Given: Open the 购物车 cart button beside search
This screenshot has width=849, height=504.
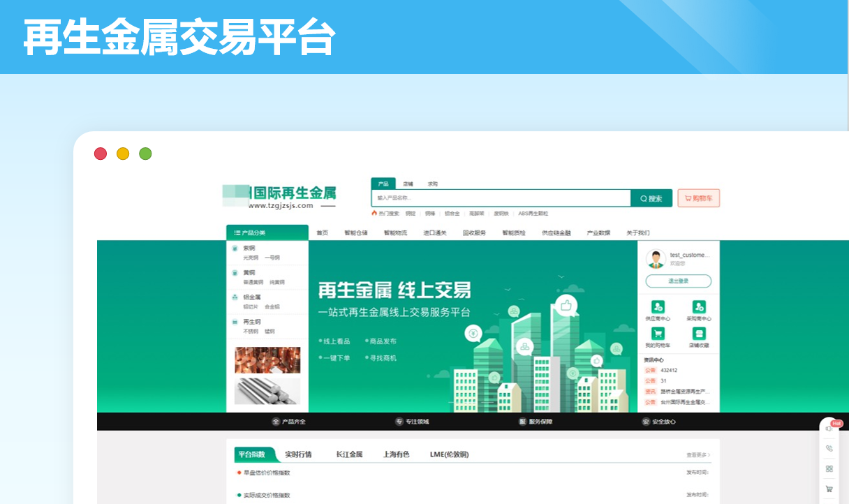Looking at the screenshot, I should pyautogui.click(x=698, y=198).
